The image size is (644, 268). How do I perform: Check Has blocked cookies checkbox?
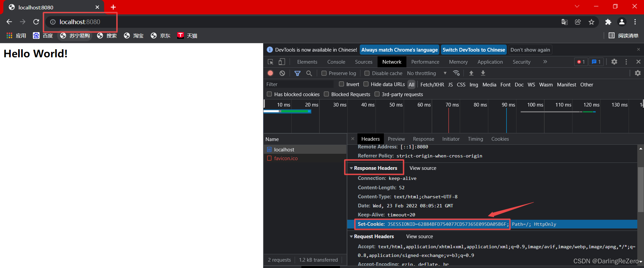pos(269,94)
